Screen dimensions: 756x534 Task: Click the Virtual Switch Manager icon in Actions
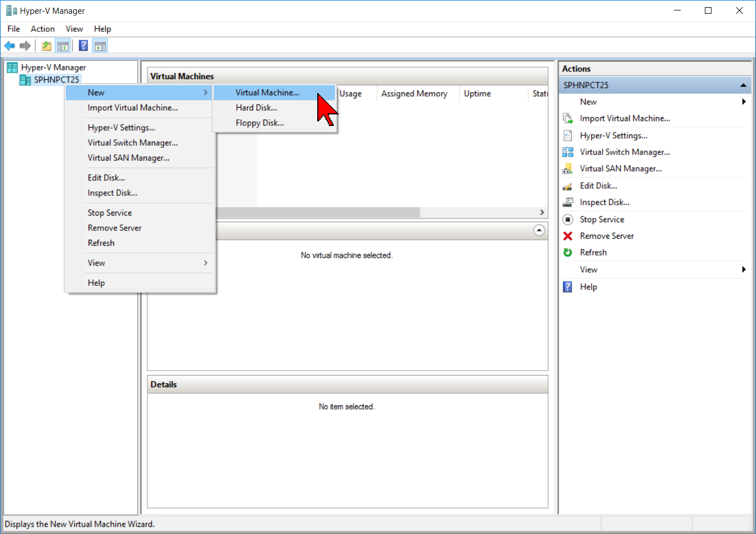click(568, 152)
